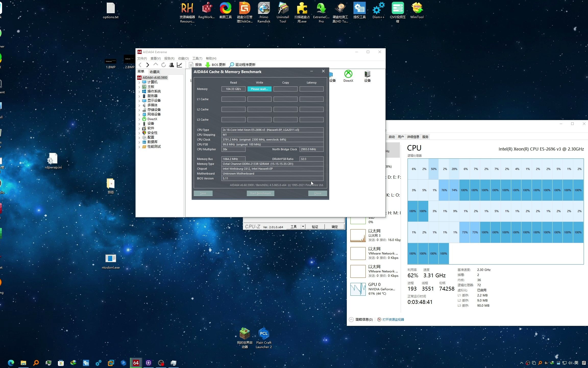Open the 帮助(H) menu in AIDA64

click(x=211, y=59)
